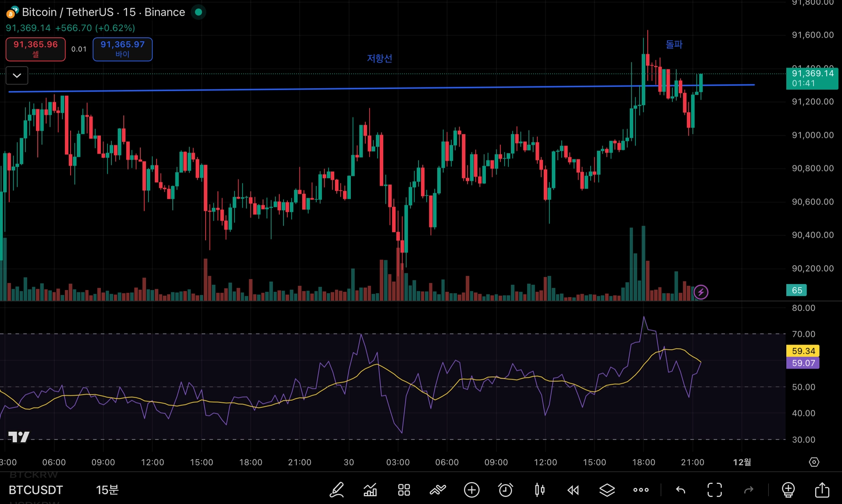842x504 pixels.
Task: Open the three-dot more menu
Action: (641, 490)
